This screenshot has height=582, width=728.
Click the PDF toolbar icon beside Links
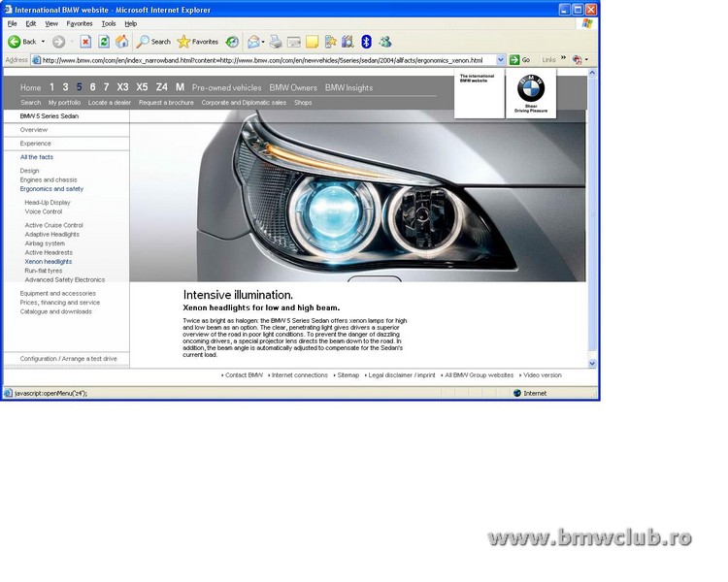tap(577, 59)
